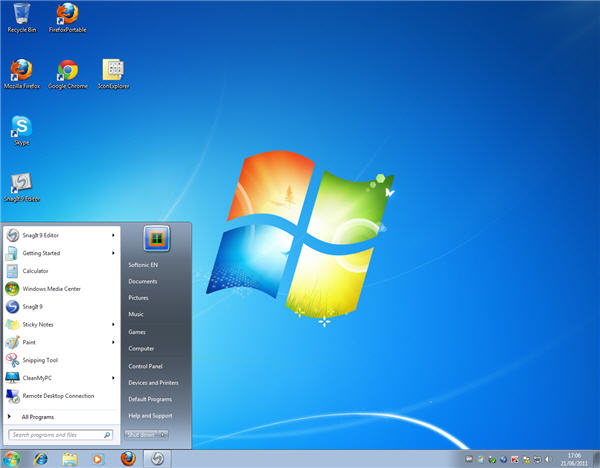Click the Shut down button
Image resolution: width=600 pixels, height=468 pixels.
140,435
